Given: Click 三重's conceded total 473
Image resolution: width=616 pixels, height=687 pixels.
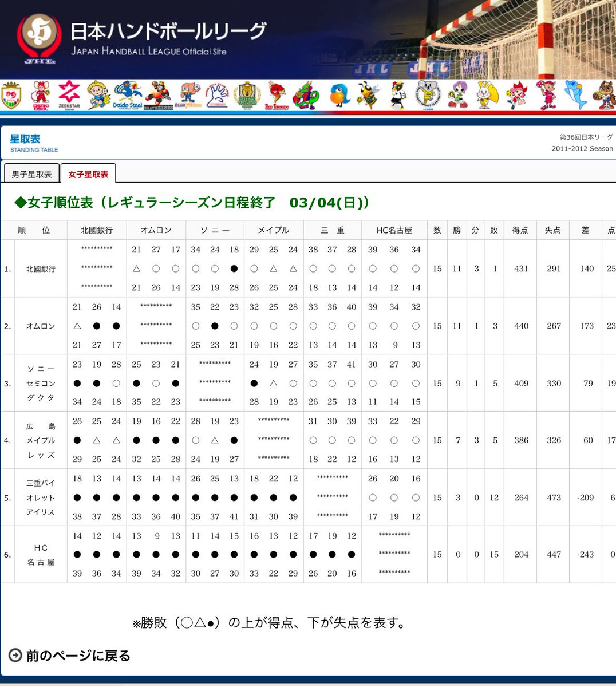Looking at the screenshot, I should 554,498.
